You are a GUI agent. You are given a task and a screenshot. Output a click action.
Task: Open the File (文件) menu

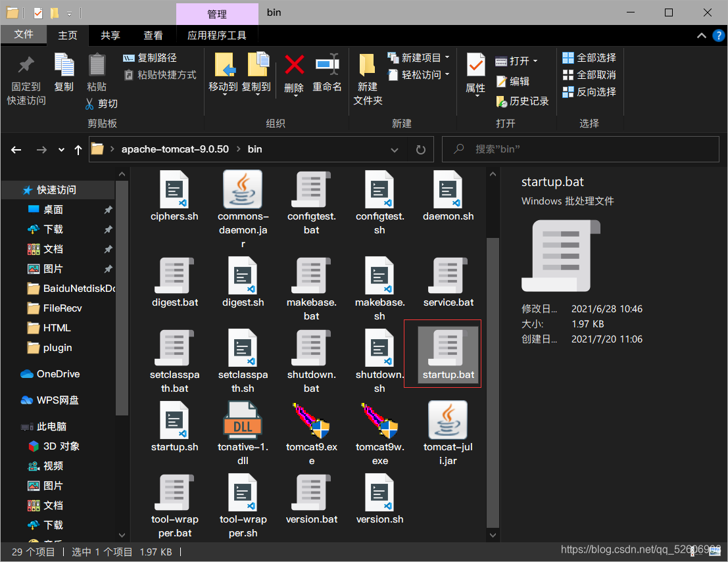tap(24, 34)
